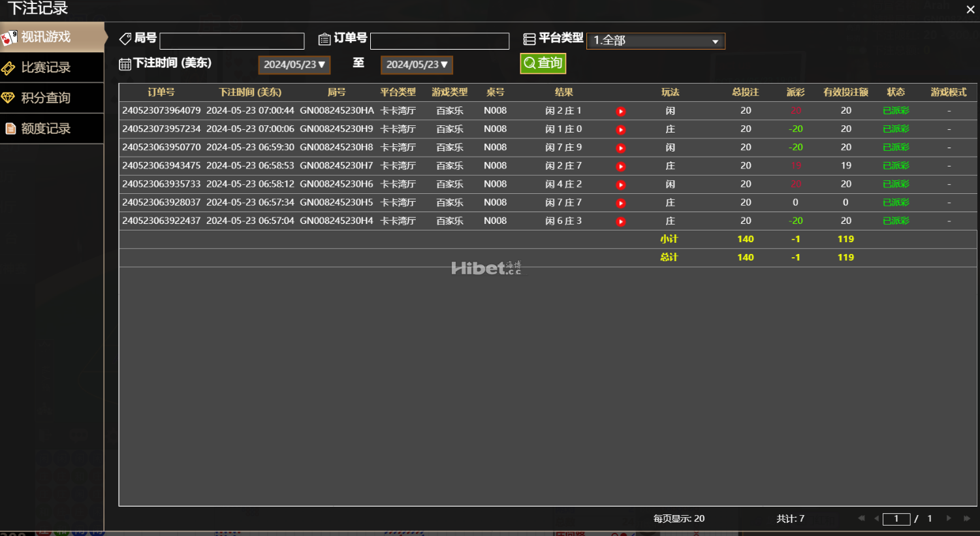Screen dimensions: 980x536
Task: Click the 结果 column header
Action: (x=563, y=93)
